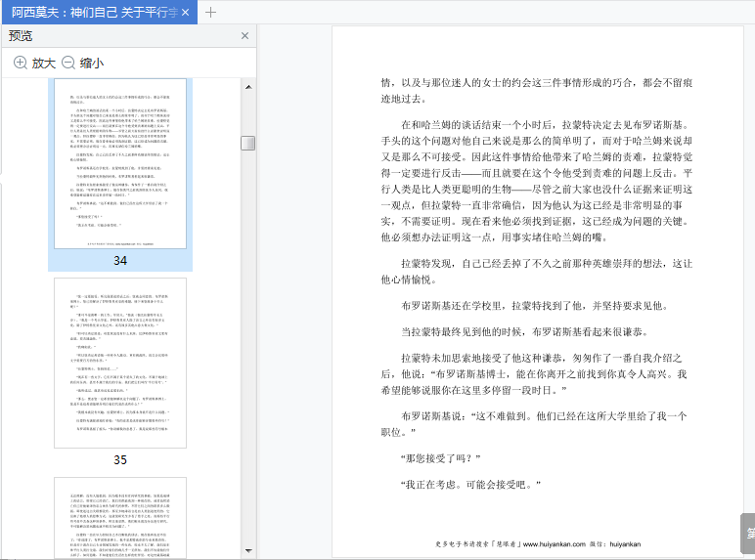Click the www.huiyankan.com footer text

[x=555, y=544]
